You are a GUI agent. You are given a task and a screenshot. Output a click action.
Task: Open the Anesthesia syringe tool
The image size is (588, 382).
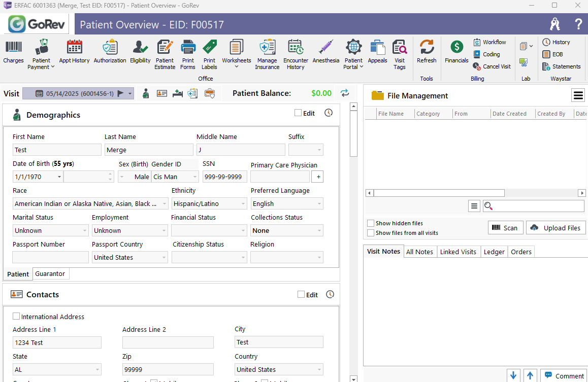pyautogui.click(x=326, y=51)
